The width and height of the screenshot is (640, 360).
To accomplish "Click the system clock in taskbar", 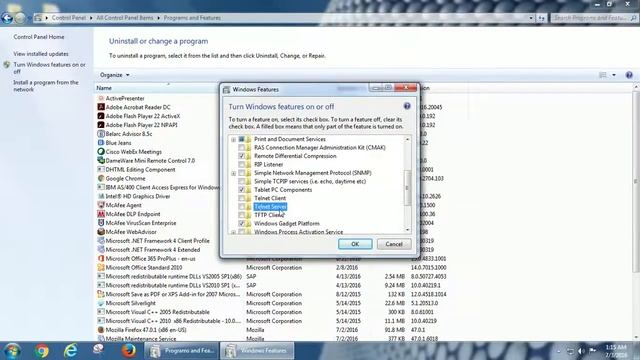I will point(616,351).
